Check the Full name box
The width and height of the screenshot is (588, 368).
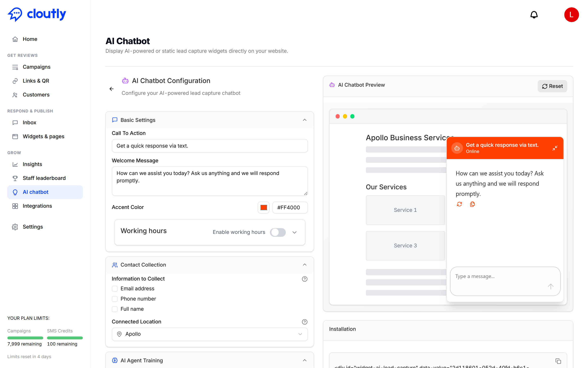[x=115, y=309]
